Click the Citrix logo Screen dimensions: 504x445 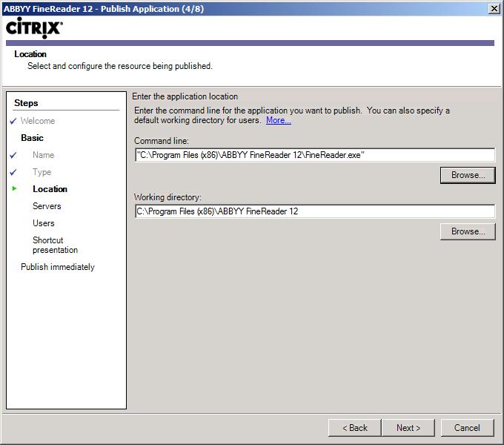(x=34, y=27)
